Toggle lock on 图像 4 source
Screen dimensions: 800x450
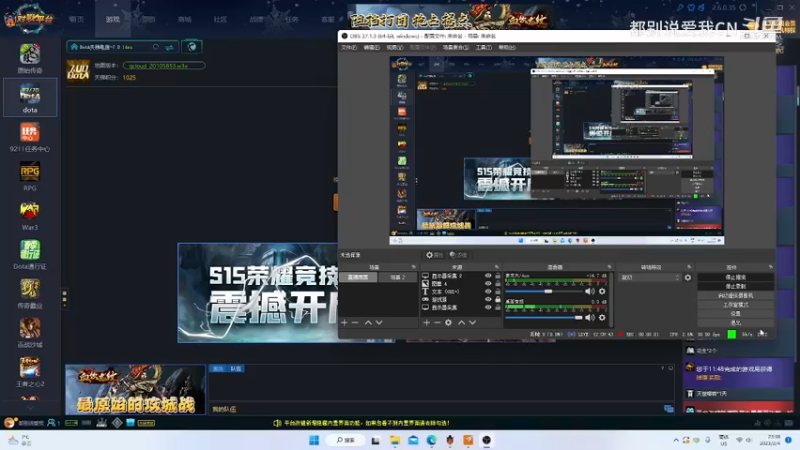point(498,284)
